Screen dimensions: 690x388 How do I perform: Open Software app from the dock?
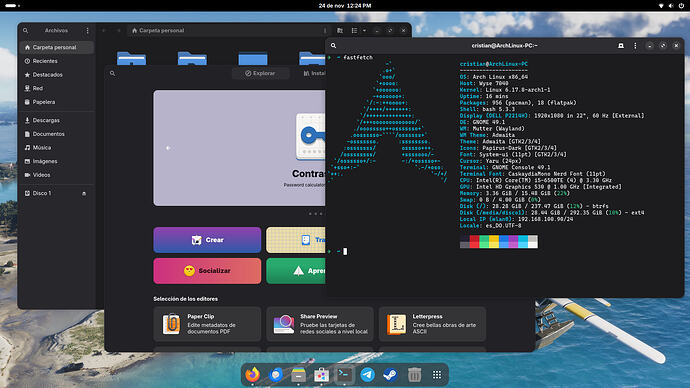(321, 374)
